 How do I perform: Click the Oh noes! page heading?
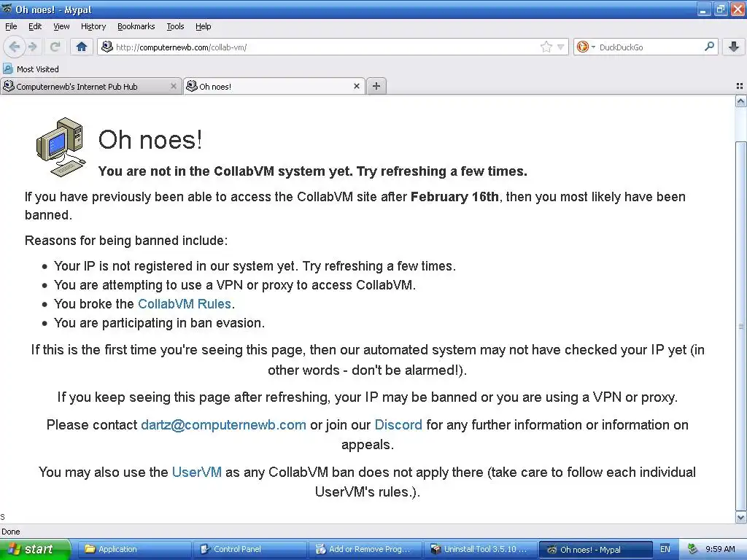pos(150,139)
